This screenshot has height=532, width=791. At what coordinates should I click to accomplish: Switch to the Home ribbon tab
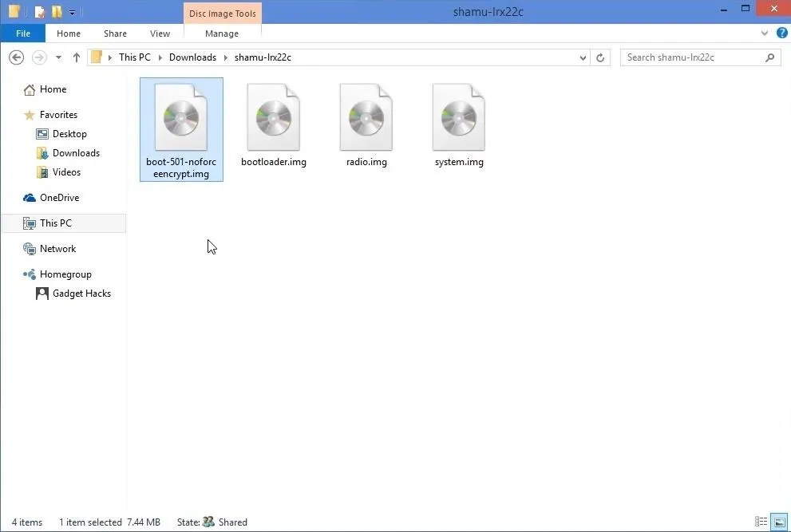pyautogui.click(x=69, y=33)
